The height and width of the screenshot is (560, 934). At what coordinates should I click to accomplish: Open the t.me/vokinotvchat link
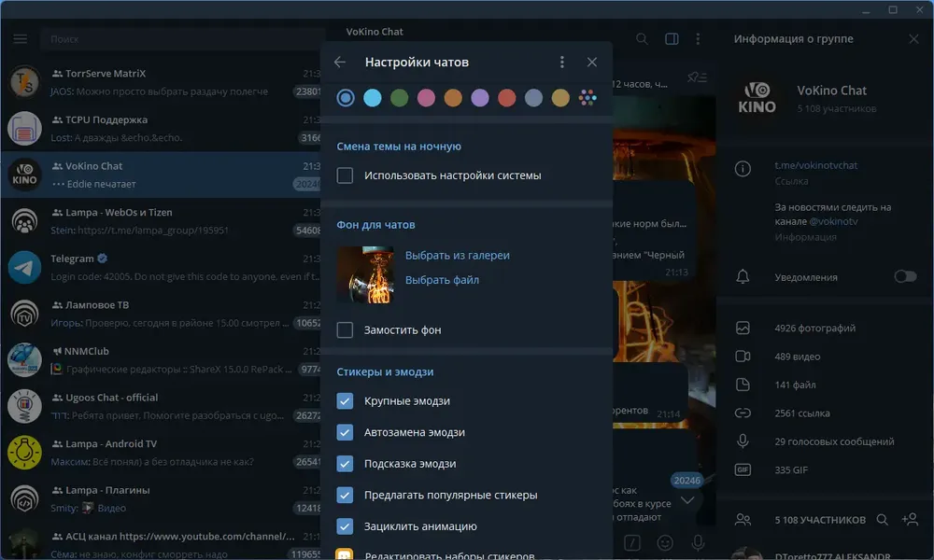coord(816,165)
